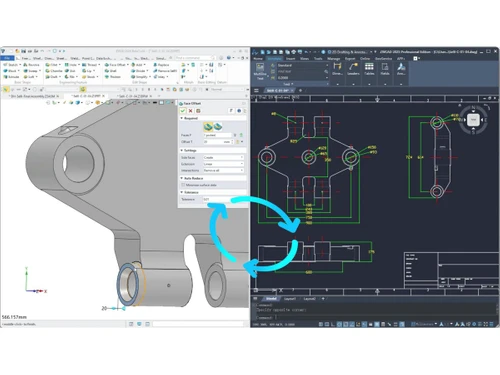Collapse the Settings section
This screenshot has height=375, width=500.
tap(182, 150)
